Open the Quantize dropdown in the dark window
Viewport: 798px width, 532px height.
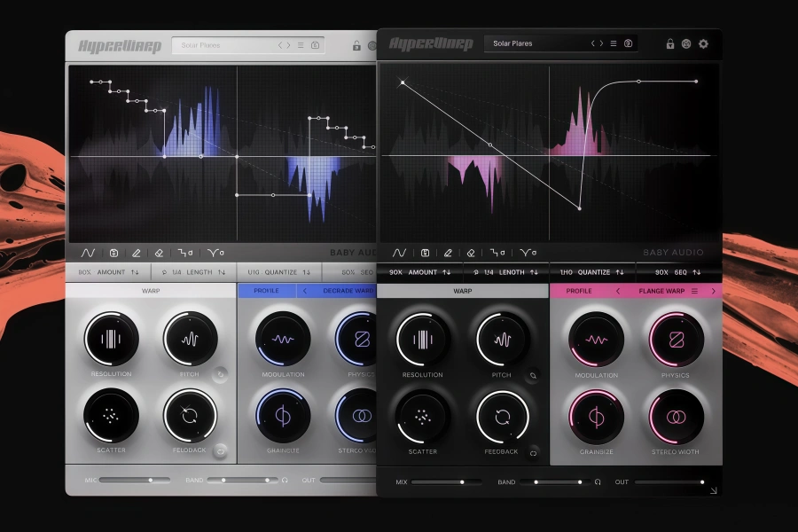[592, 272]
